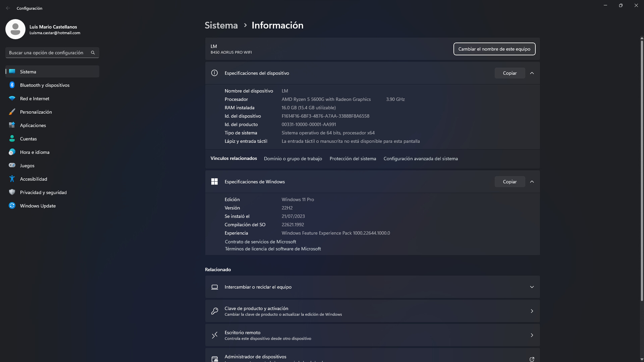Screen dimensions: 644x362
Task: Click the Escritorio remoto icon
Action: [x=215, y=335]
